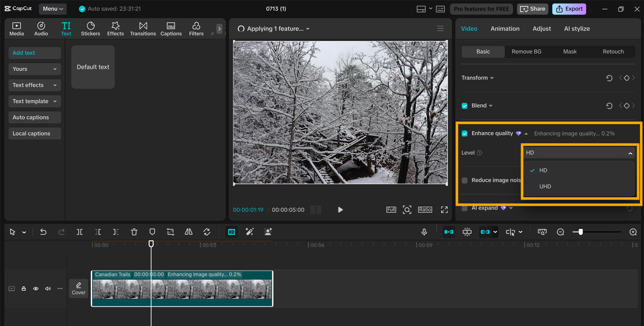Uncheck the Enhance quality checkbox
This screenshot has width=644, height=326.
[465, 133]
